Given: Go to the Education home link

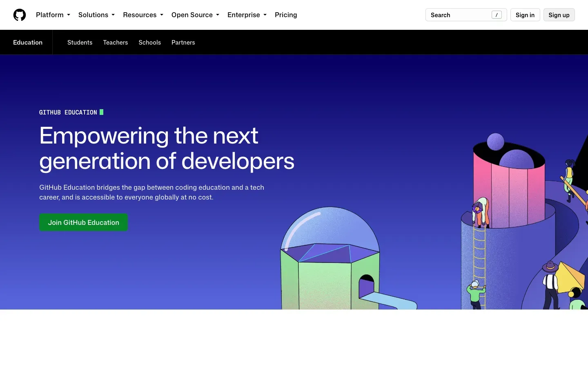Looking at the screenshot, I should (x=28, y=42).
